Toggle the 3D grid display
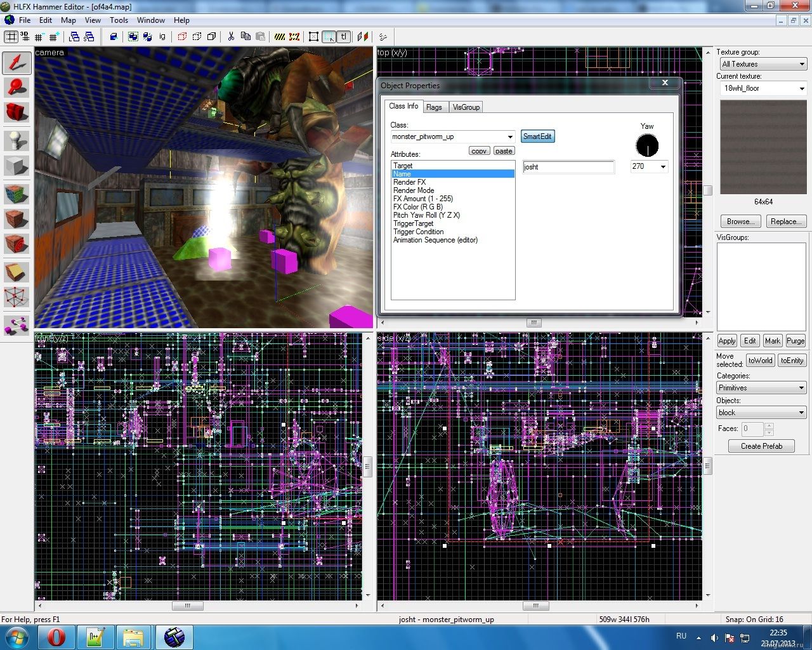The image size is (812, 650). 25,37
